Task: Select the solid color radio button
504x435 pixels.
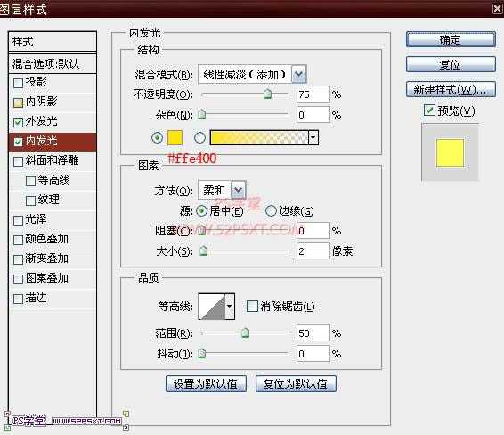Action: click(157, 138)
